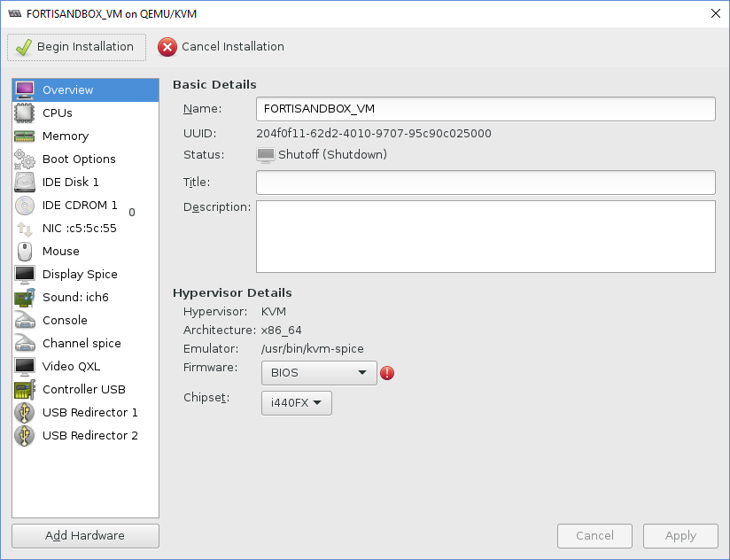Select the Mouse device icon
This screenshot has height=560, width=730.
click(25, 252)
